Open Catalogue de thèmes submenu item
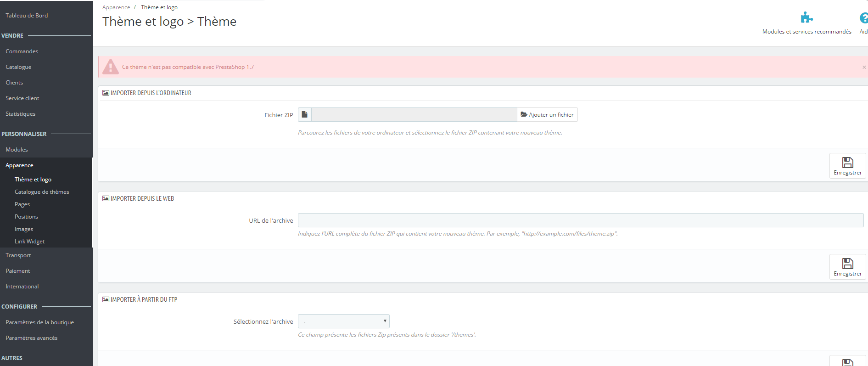 point(42,192)
